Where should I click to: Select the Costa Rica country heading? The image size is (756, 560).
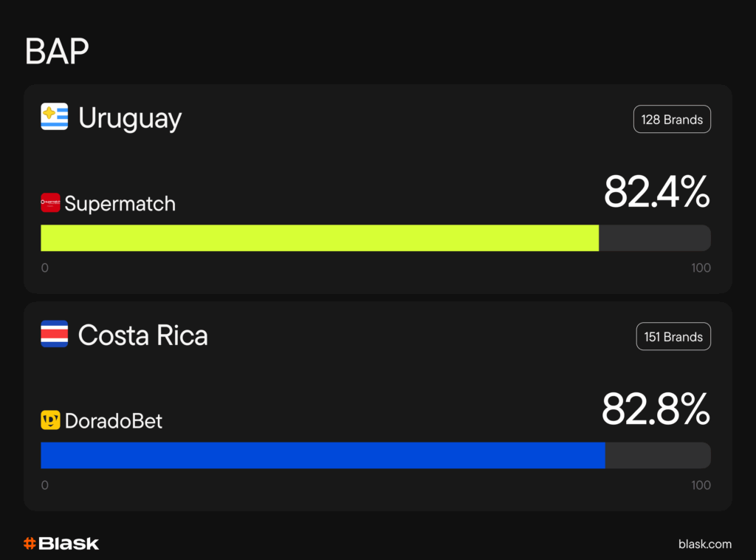pos(143,335)
